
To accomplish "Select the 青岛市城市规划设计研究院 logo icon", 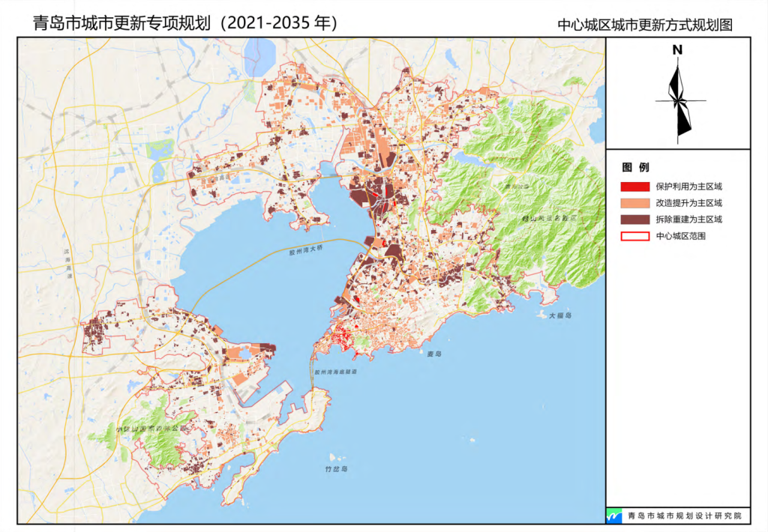I will pos(615,515).
